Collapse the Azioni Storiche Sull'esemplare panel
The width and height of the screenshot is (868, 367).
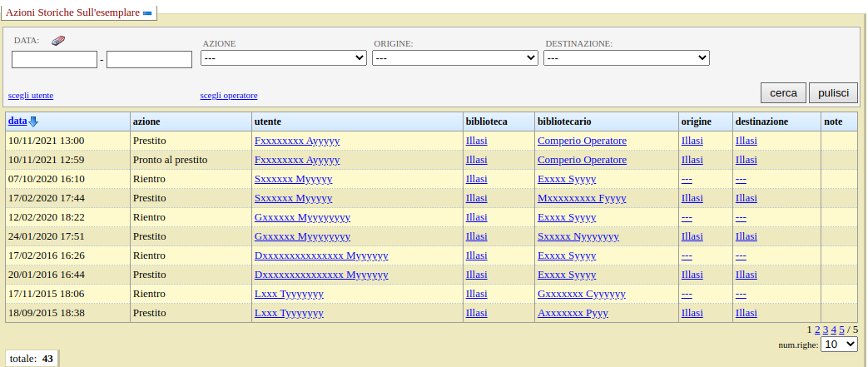coord(147,13)
